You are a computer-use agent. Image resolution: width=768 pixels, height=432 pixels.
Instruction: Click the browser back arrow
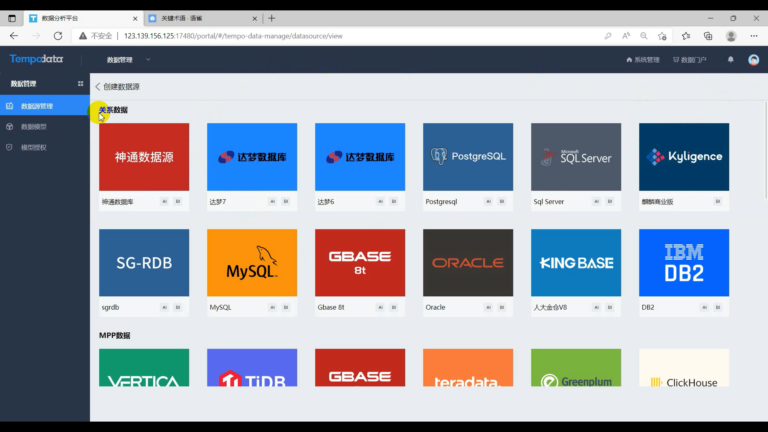pos(14,36)
